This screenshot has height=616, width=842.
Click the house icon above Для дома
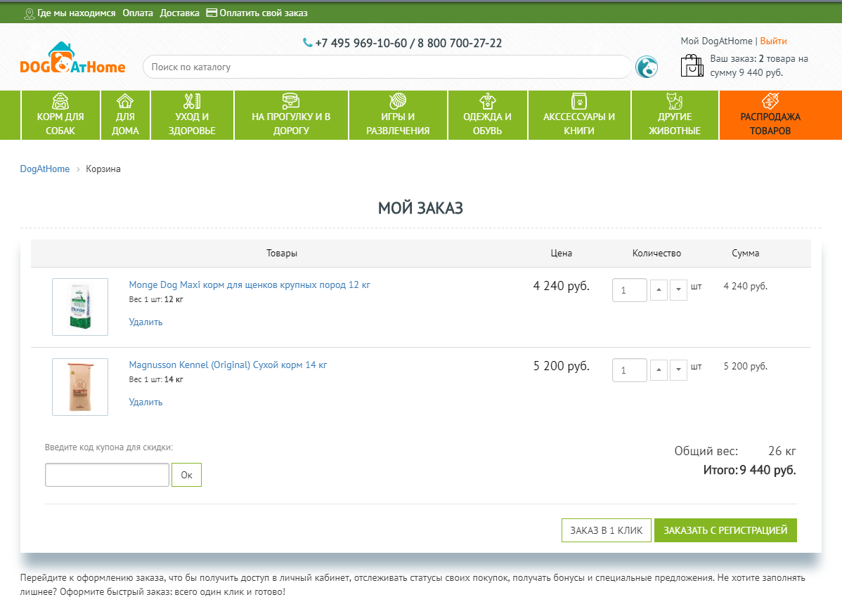tap(125, 101)
